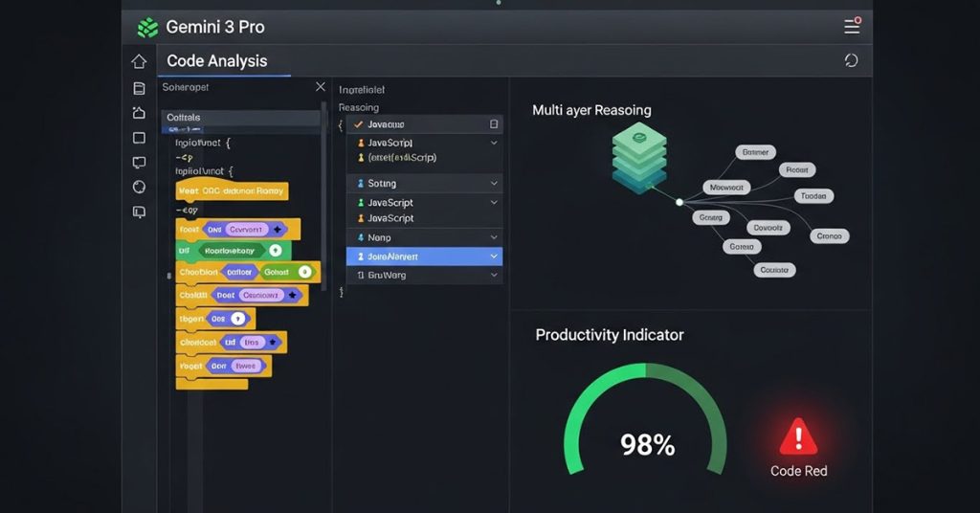Screen dimensions: 980x513
Task: Click the Macwsaclt graph node
Action: click(726, 187)
